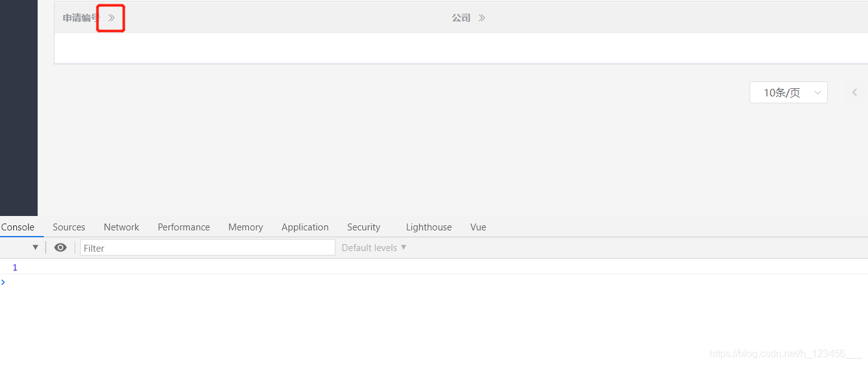868x365 pixels.
Task: Go to previous page with left arrow
Action: [854, 93]
